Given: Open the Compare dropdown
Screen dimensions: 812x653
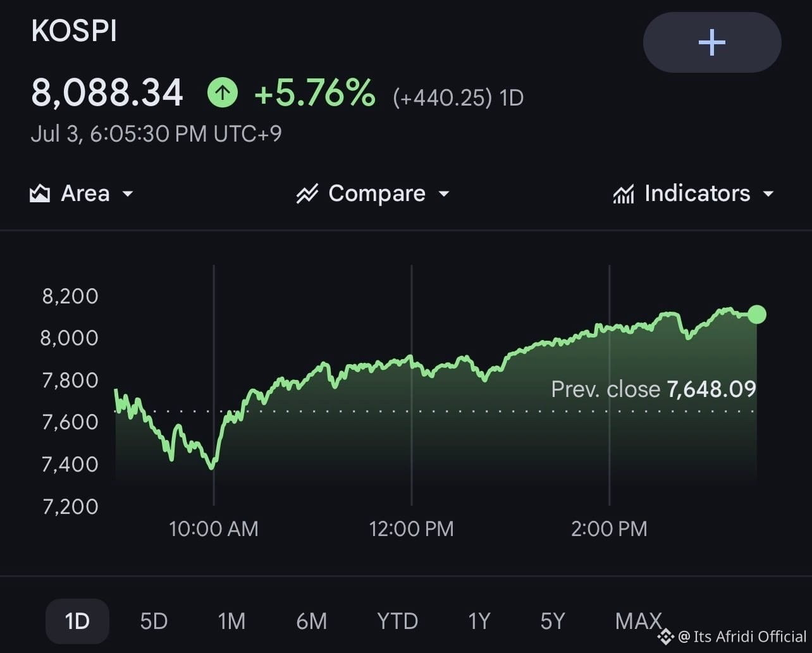Looking at the screenshot, I should coord(373,193).
